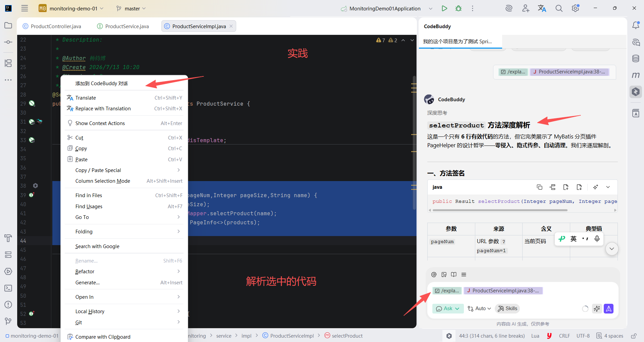Screen dimensions: 644x342
Task: Switch to the ProductController.java tab
Action: coord(52,26)
